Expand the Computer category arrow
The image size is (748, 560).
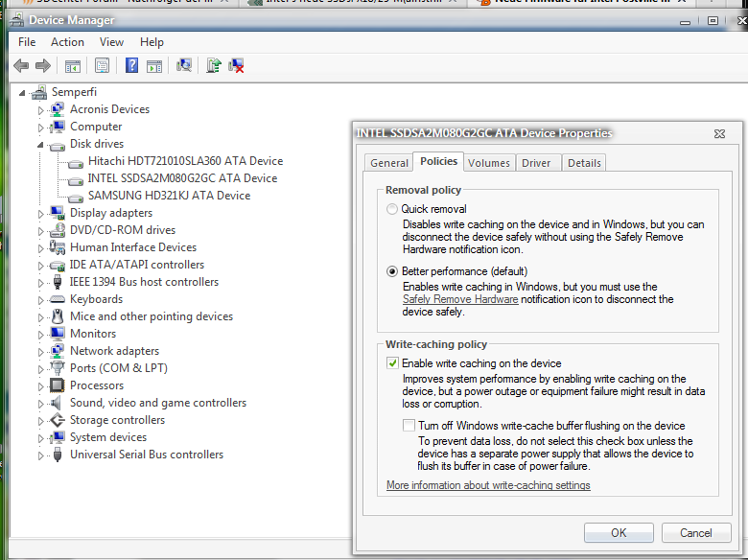[x=40, y=128]
